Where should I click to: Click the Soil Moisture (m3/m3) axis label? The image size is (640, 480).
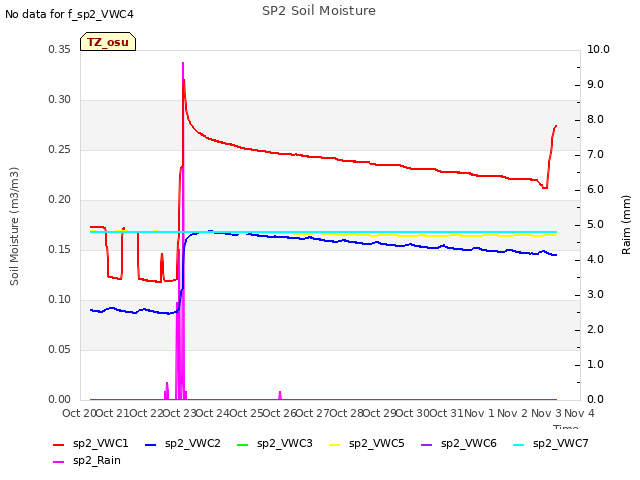(x=14, y=226)
